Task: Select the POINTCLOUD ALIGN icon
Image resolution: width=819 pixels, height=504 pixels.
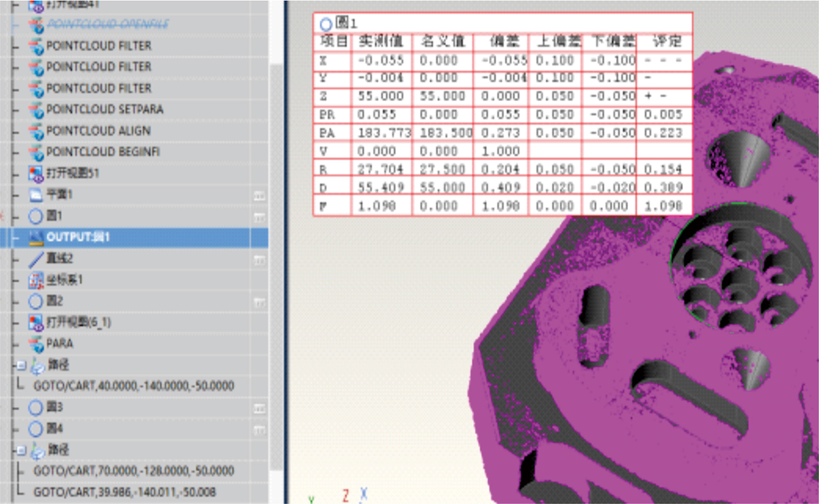Action: 36,131
